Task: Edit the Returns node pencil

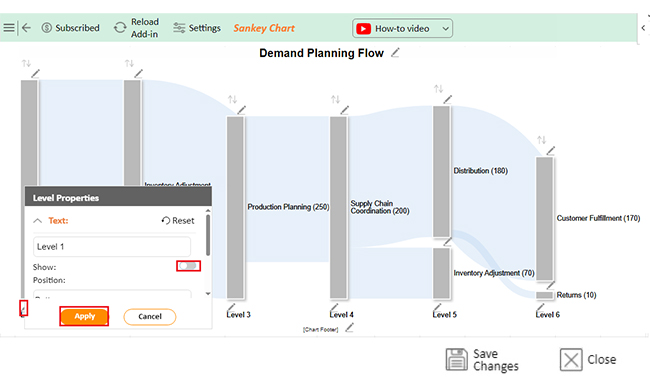Action: coord(551,285)
